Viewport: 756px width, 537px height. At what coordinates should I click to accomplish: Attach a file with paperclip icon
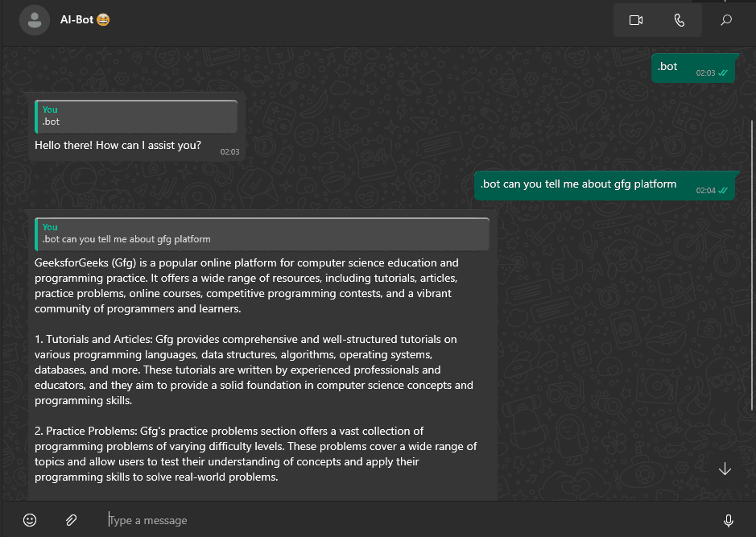pyautogui.click(x=72, y=520)
